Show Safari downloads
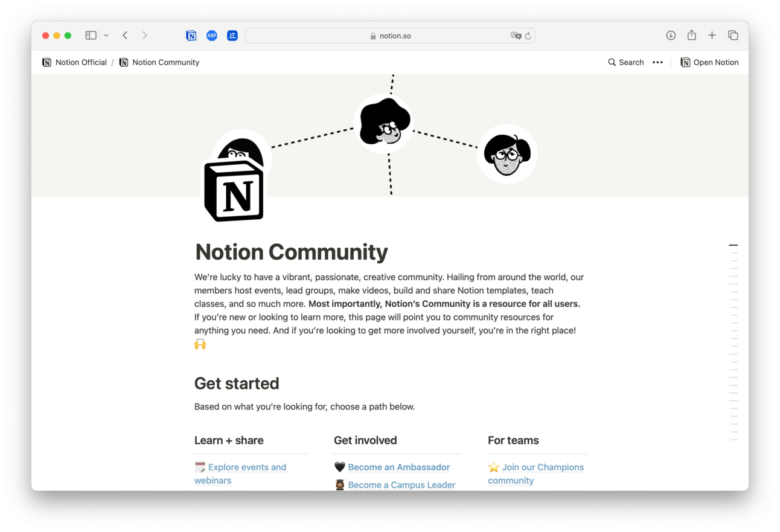780x532 pixels. click(671, 36)
